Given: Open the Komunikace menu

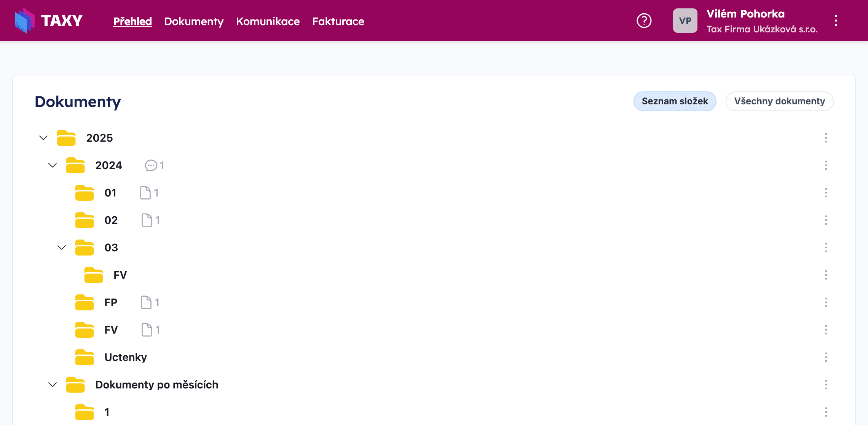Looking at the screenshot, I should tap(268, 21).
